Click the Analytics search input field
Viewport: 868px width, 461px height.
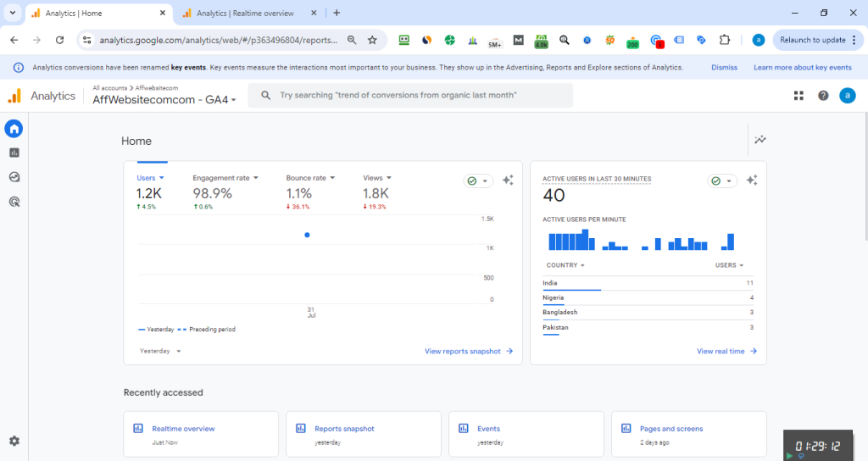pyautogui.click(x=415, y=96)
